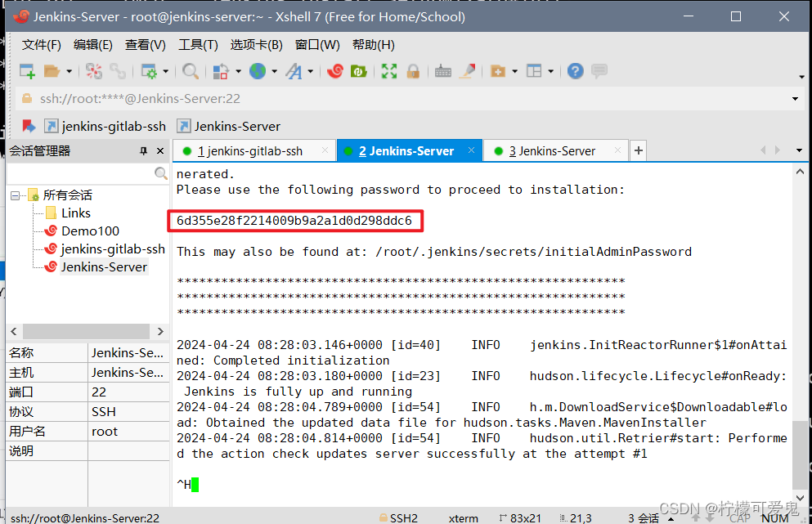Open the Find magnifier in toolbar
The image size is (812, 524).
click(x=190, y=71)
